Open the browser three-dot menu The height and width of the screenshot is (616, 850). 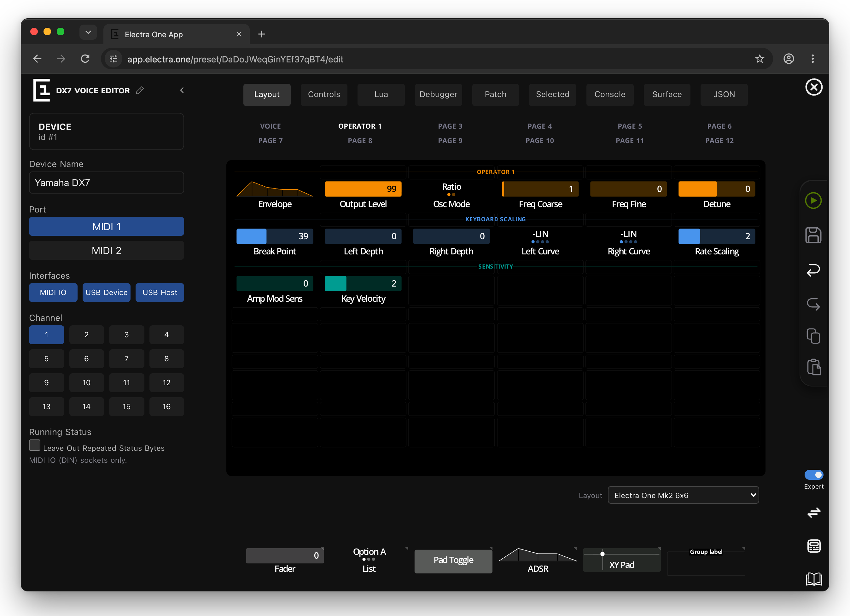[x=812, y=59]
